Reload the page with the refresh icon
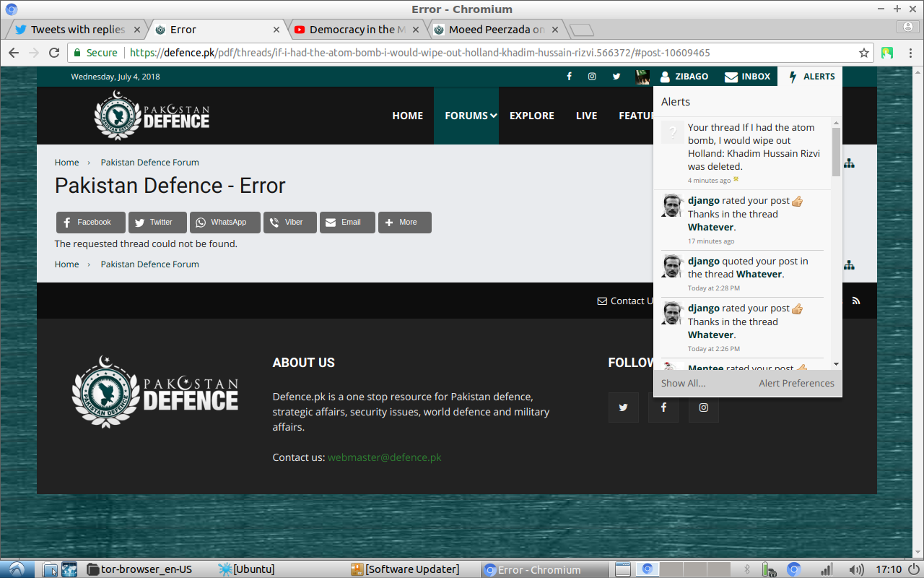Screen dimensions: 924x578 pos(54,53)
